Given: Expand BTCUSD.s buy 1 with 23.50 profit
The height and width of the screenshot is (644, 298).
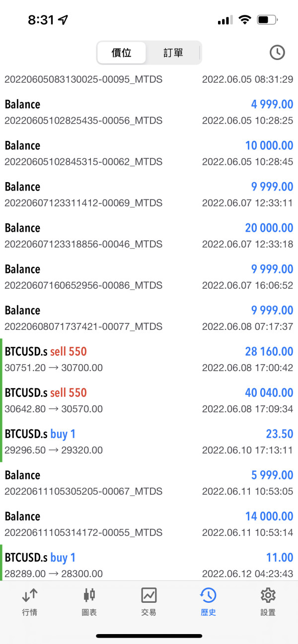Looking at the screenshot, I should (x=149, y=442).
